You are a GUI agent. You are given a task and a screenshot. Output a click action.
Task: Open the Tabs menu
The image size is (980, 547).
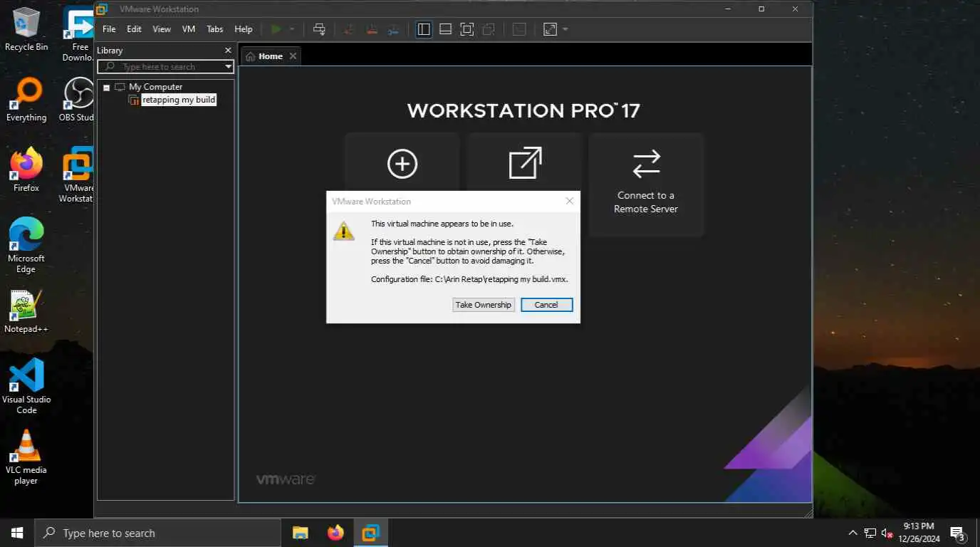click(x=214, y=29)
